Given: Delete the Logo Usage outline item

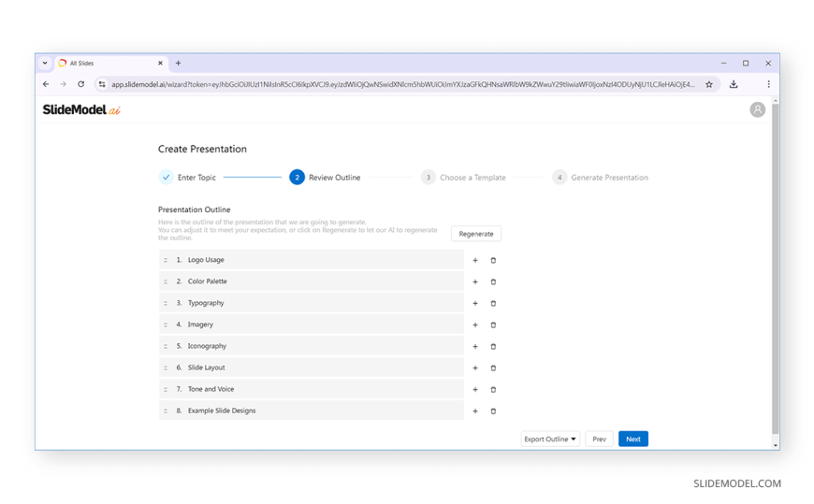Looking at the screenshot, I should [x=493, y=260].
